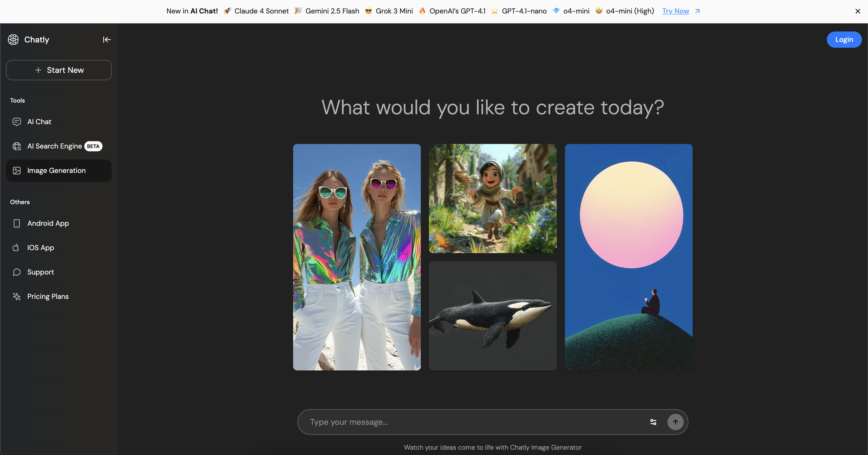Collapse the sidebar with arrow icon

(x=107, y=39)
